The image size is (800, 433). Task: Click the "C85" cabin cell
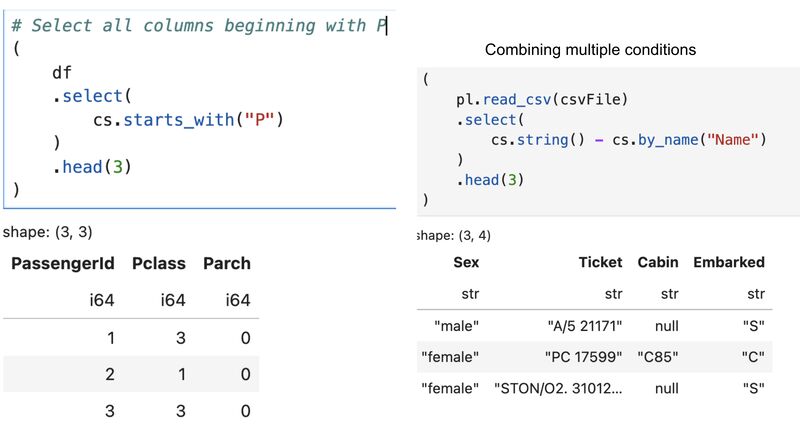657,356
